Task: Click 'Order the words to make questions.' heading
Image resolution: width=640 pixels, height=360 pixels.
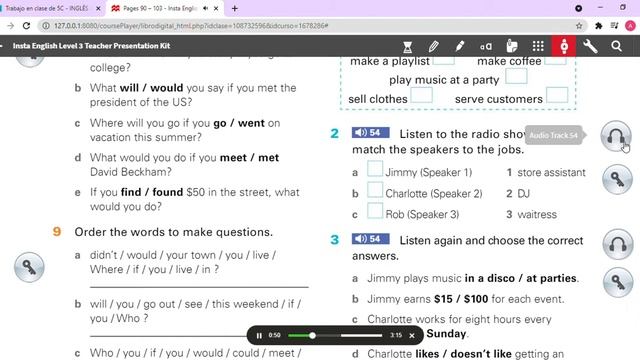Action: coord(173,232)
